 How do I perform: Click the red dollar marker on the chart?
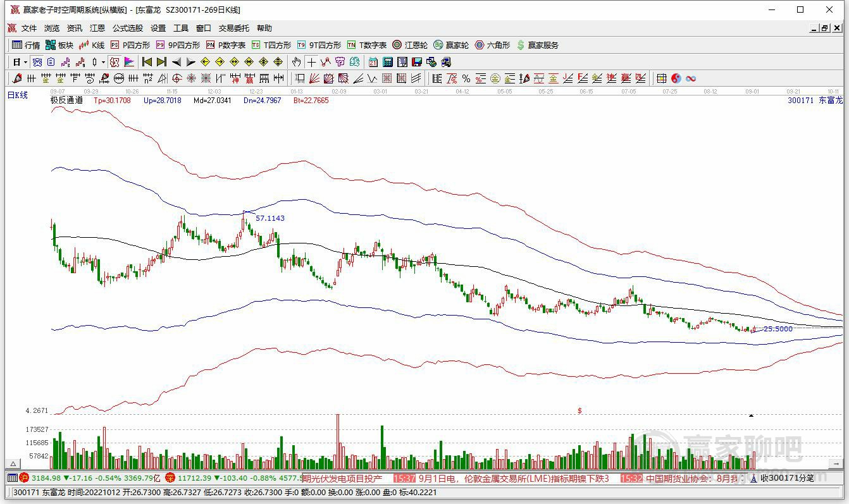(579, 411)
